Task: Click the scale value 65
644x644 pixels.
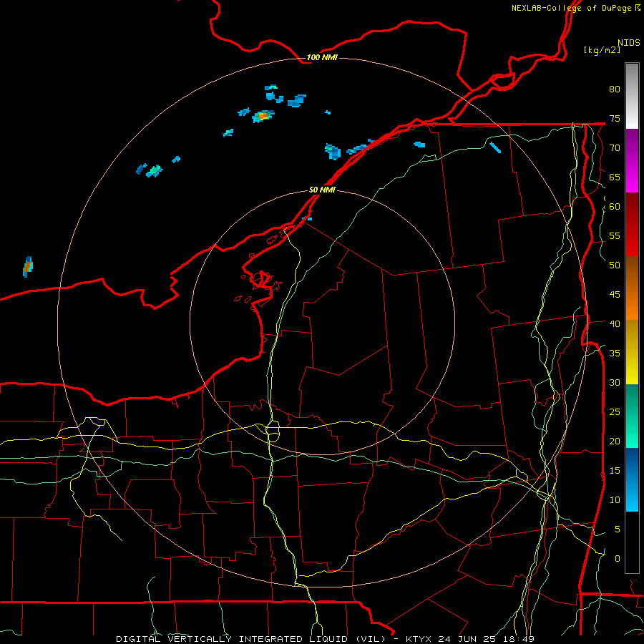Action: pos(615,177)
